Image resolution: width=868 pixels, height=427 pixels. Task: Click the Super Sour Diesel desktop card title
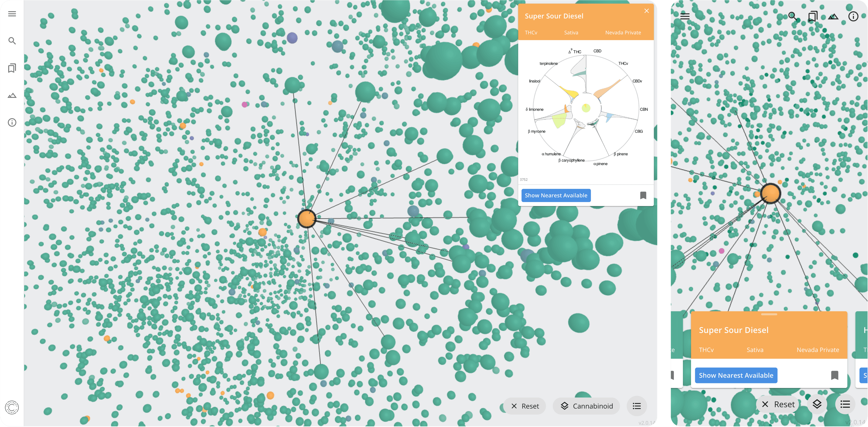coord(554,16)
